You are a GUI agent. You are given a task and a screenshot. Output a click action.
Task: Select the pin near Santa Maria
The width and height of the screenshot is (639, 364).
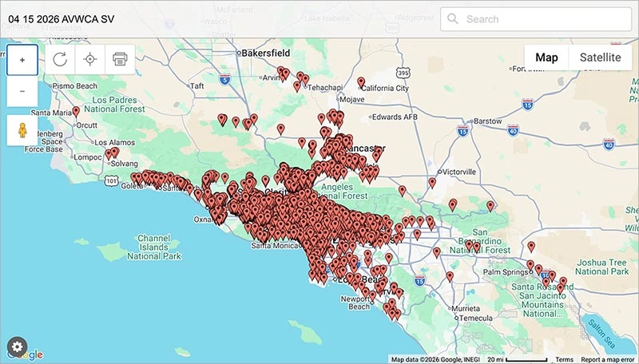pos(76,112)
